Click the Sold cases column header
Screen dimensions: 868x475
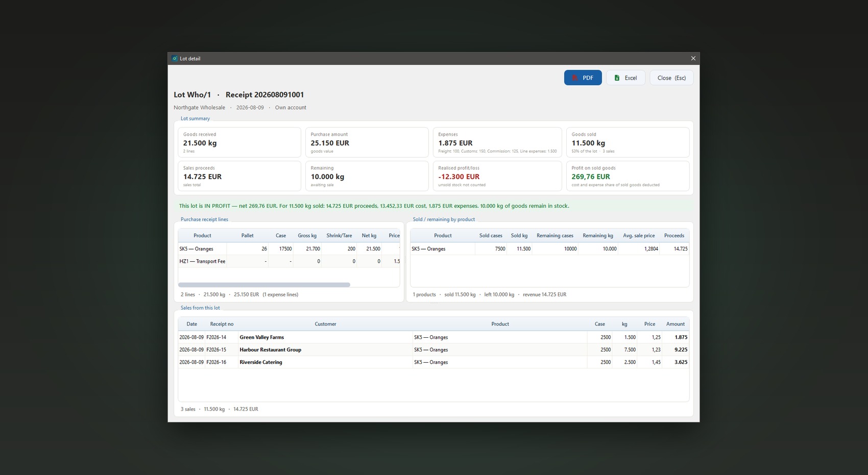[x=491, y=235]
